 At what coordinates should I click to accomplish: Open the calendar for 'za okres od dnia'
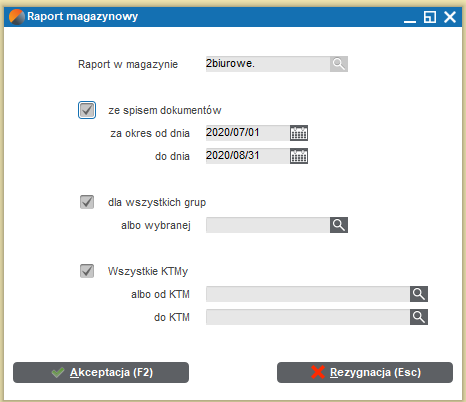coord(299,133)
